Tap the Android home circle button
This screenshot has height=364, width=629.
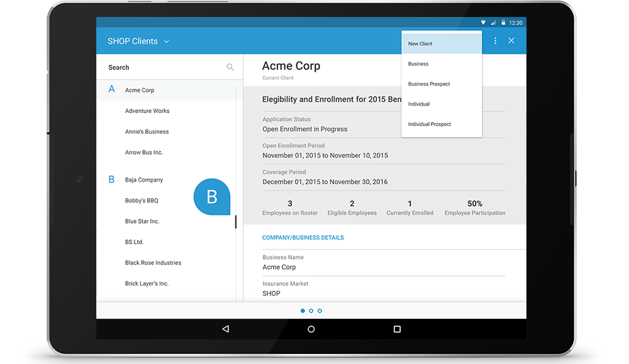(311, 329)
